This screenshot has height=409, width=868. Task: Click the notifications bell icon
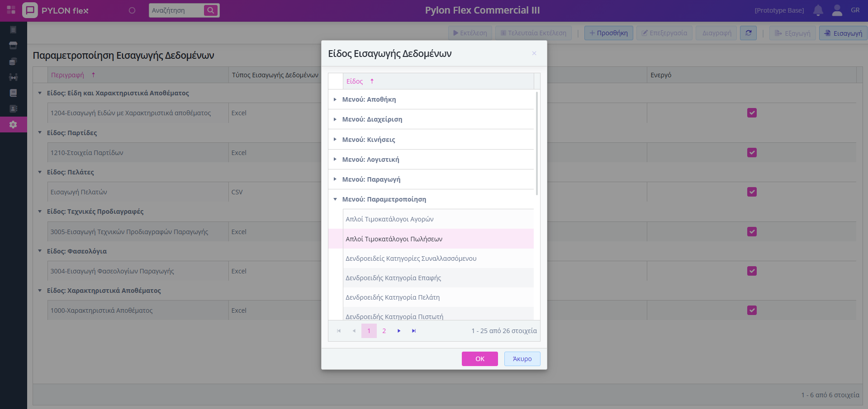818,10
